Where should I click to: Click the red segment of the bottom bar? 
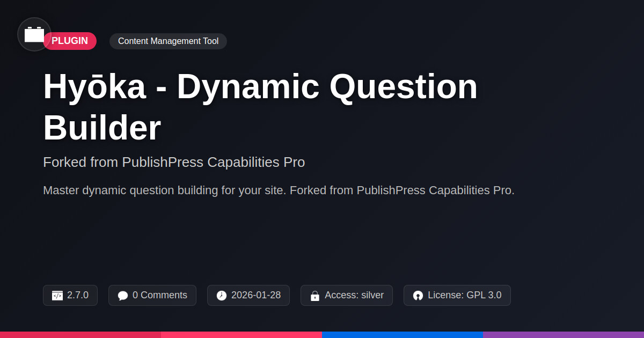point(80,335)
